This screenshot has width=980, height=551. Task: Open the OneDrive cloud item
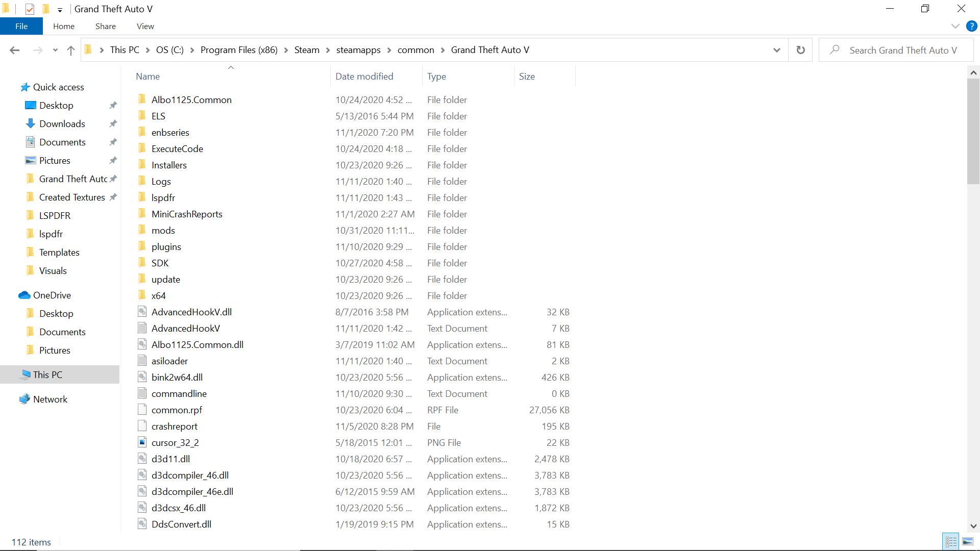[52, 295]
